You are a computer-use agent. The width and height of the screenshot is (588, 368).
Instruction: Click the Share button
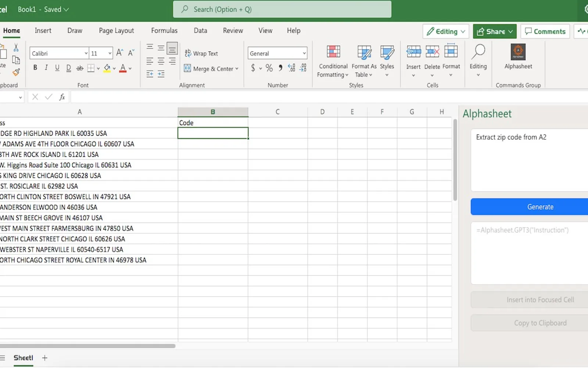click(x=495, y=32)
